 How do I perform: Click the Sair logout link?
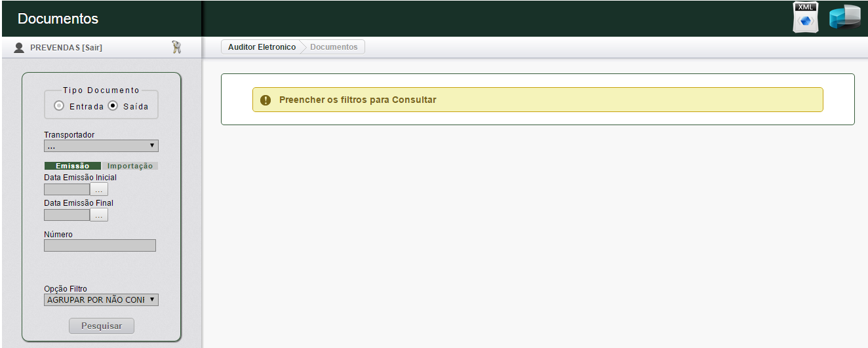91,47
